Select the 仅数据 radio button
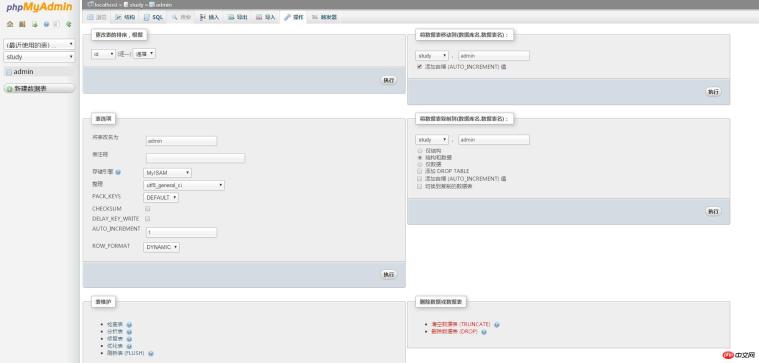The width and height of the screenshot is (759, 363). (420, 164)
